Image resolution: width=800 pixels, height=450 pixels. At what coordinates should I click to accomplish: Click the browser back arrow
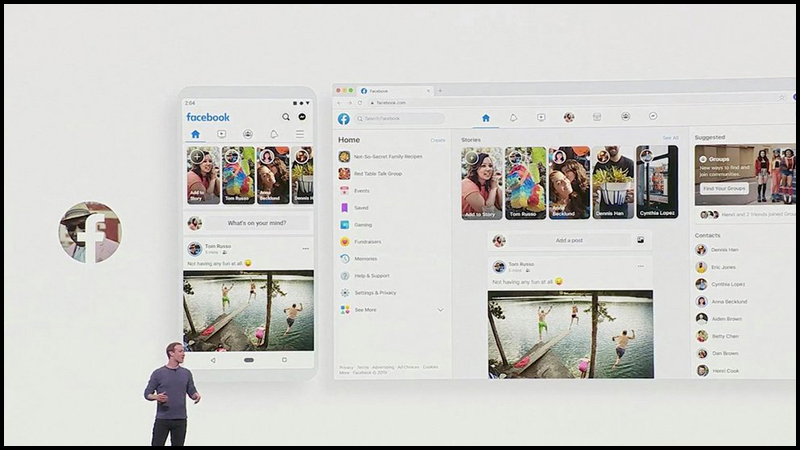point(339,103)
